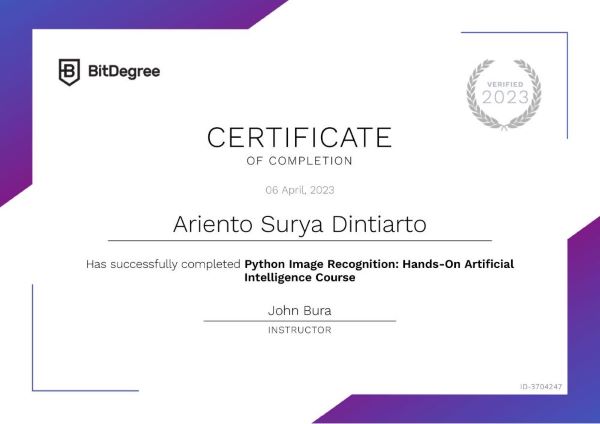
Task: Click the line under the recipient name
Action: click(x=299, y=241)
